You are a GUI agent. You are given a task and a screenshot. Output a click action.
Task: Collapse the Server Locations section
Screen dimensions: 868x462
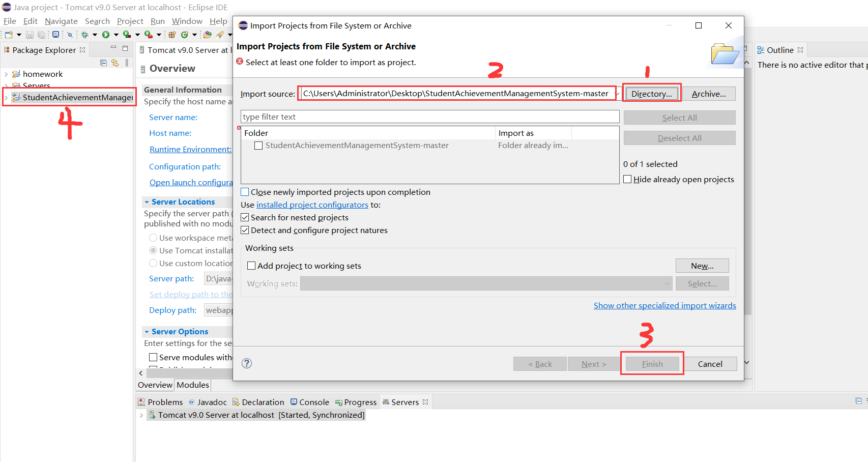pos(147,202)
